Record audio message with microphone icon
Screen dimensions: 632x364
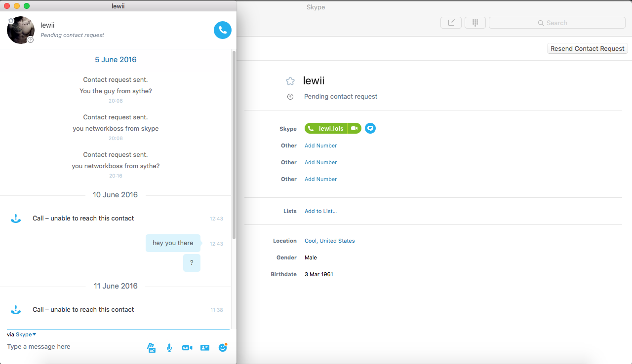169,348
